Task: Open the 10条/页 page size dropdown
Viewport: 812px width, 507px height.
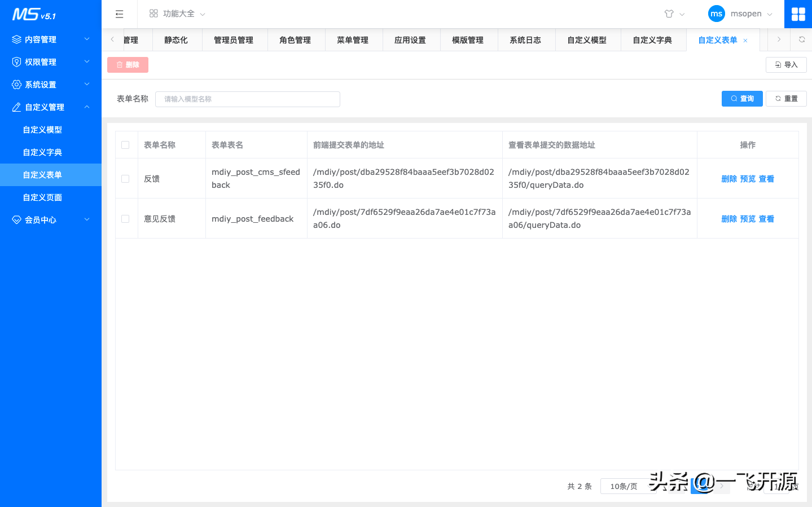Action: [628, 486]
